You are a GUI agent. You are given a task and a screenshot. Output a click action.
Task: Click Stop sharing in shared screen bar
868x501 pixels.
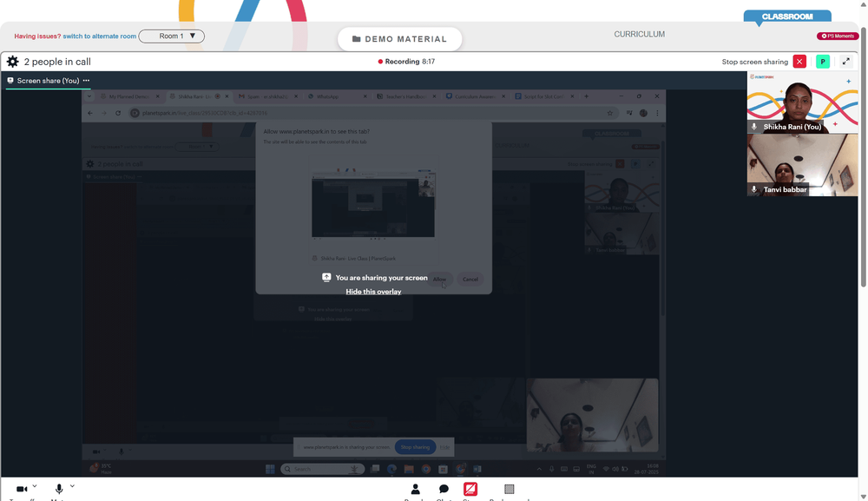(415, 447)
